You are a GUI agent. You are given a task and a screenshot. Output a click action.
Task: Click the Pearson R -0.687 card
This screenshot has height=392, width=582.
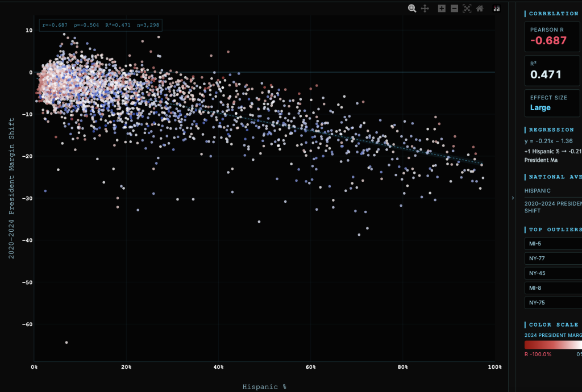click(553, 37)
